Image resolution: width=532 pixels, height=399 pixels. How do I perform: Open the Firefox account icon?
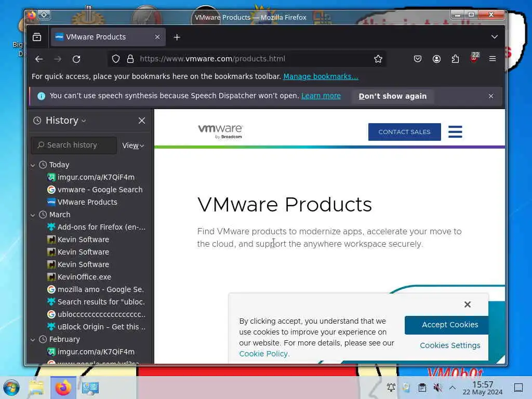click(436, 59)
